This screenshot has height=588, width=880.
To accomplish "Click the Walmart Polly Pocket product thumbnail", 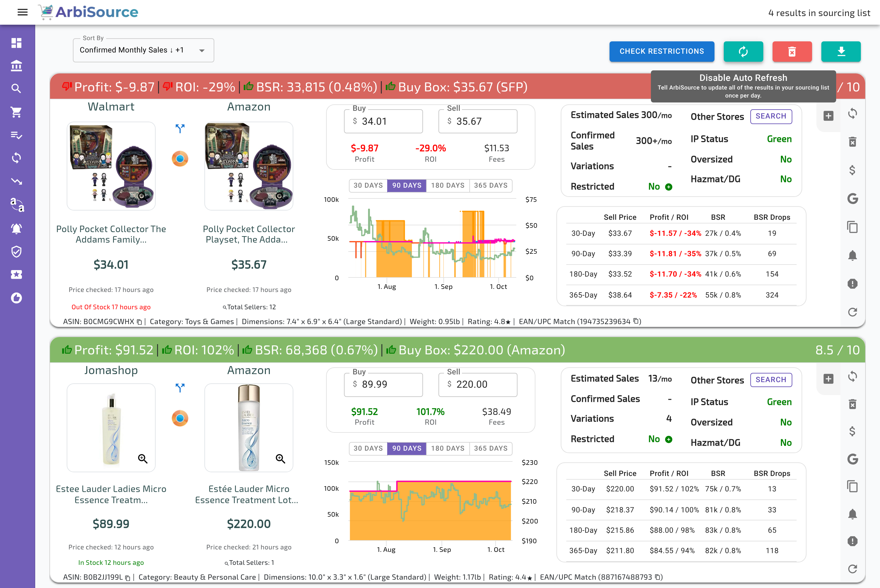I will [x=111, y=166].
